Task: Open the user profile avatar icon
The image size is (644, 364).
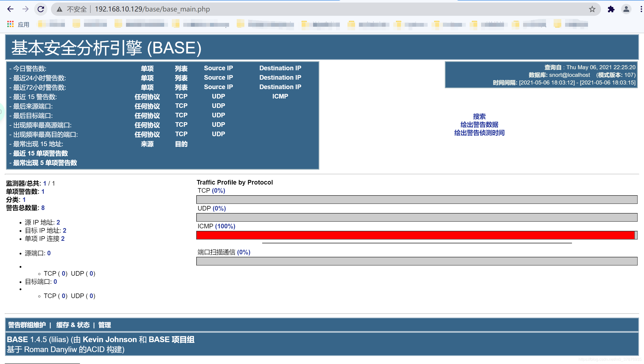Action: 626,9
